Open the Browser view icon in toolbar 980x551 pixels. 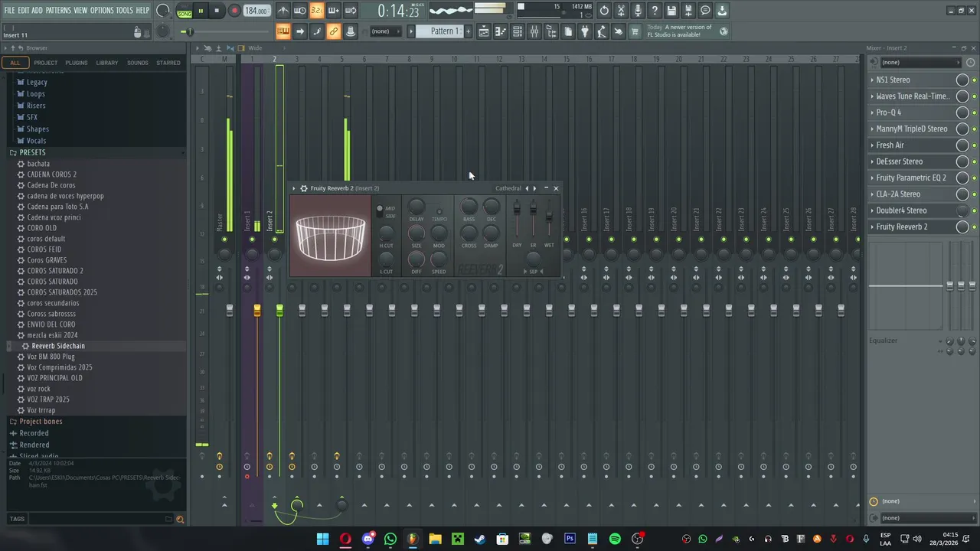[x=551, y=31]
